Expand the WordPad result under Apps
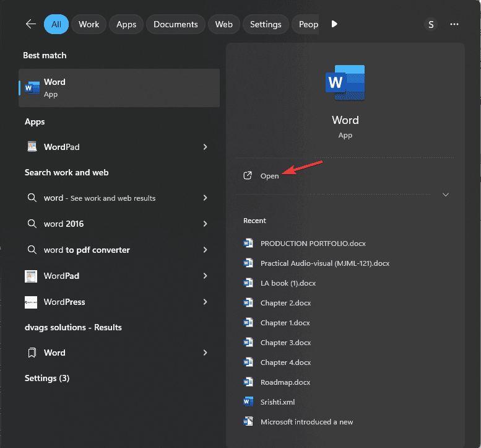 pyautogui.click(x=205, y=147)
